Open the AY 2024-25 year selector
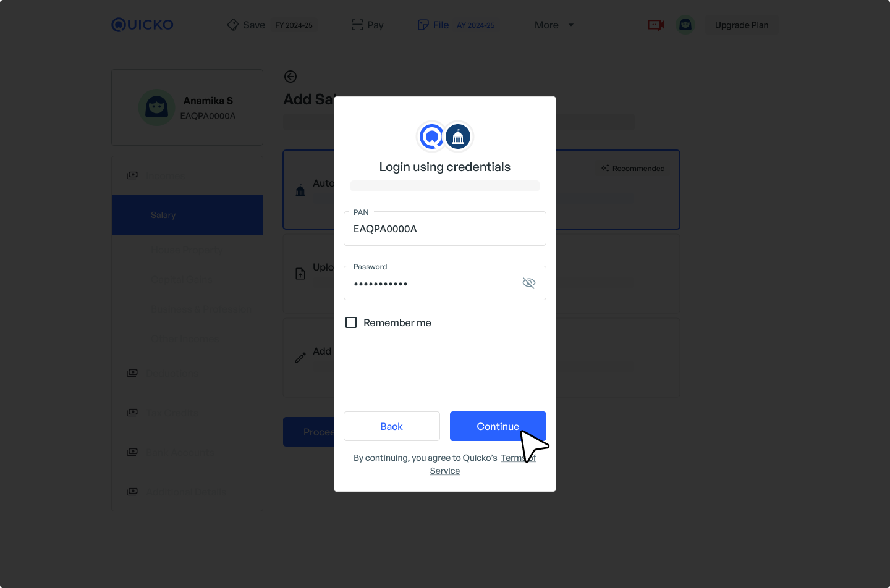 point(476,25)
